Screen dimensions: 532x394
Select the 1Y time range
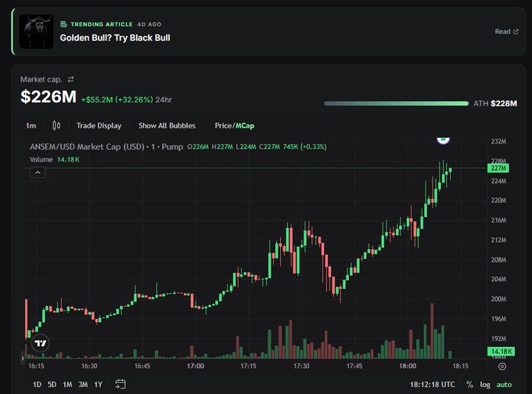[98, 385]
